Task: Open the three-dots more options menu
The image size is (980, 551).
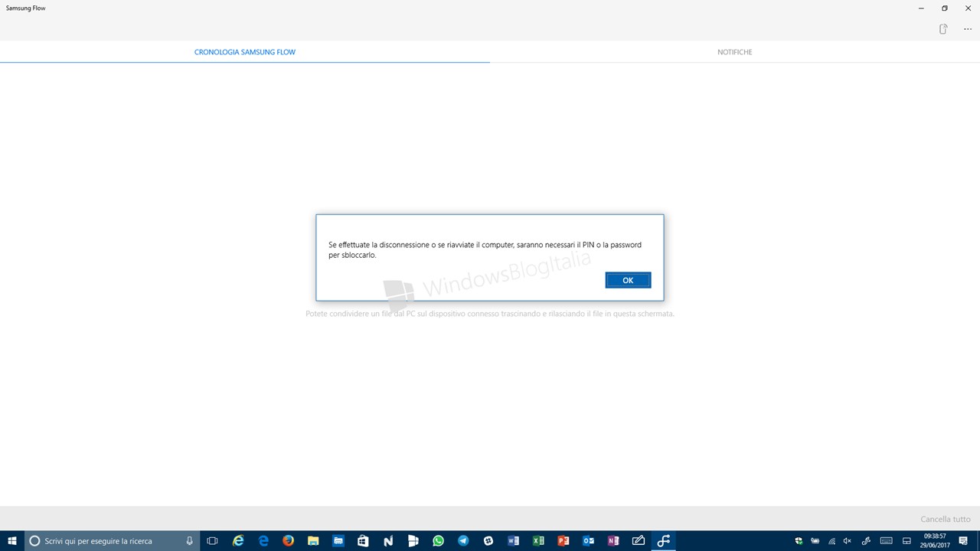Action: pos(968,29)
